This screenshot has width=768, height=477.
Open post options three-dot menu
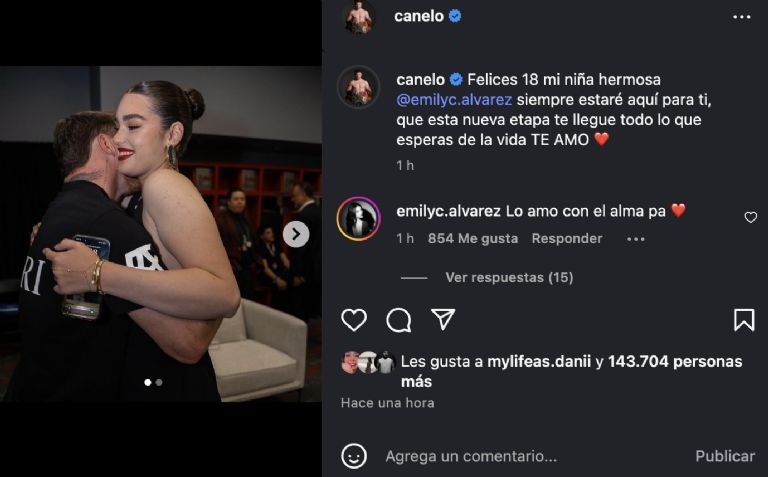[x=742, y=17]
